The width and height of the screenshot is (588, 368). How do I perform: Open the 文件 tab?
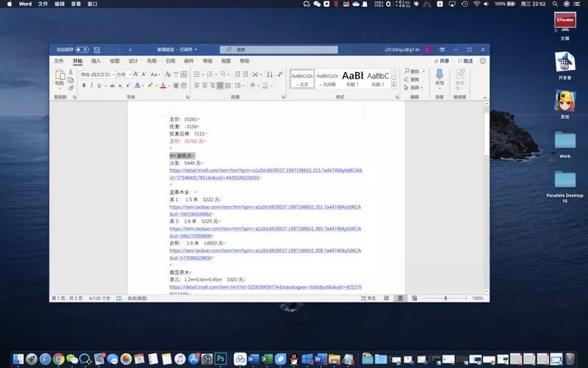tap(59, 61)
